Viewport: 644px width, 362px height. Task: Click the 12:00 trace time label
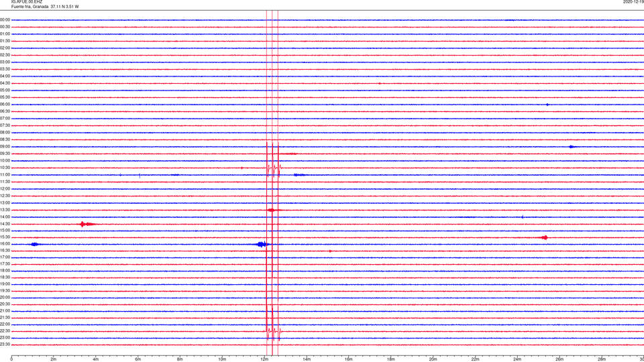tap(5, 189)
